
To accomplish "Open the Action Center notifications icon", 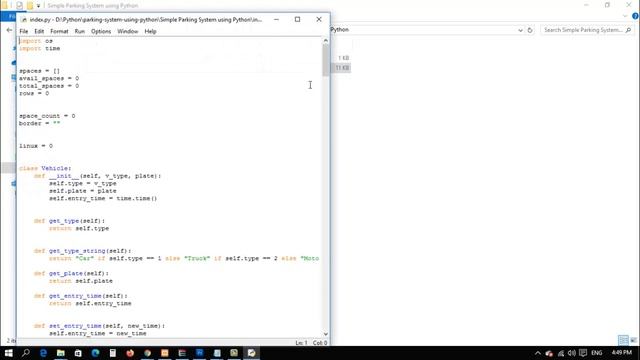I will pos(583,353).
